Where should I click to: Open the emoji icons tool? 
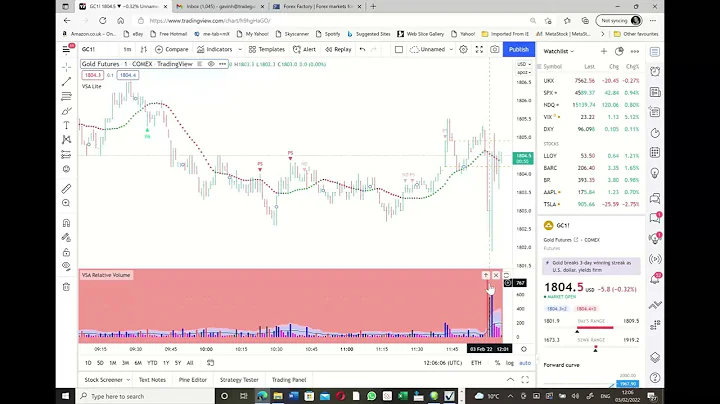pyautogui.click(x=66, y=169)
